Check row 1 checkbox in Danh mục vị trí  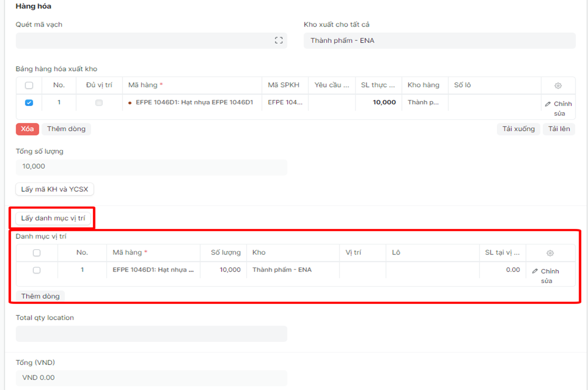[36, 270]
